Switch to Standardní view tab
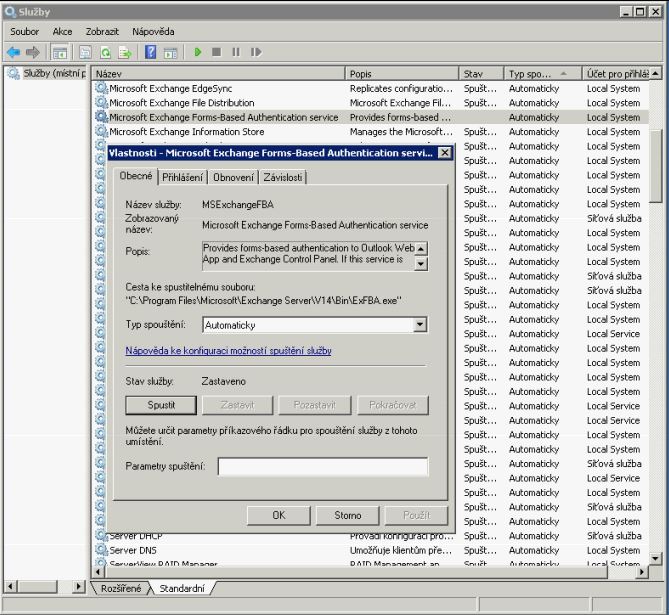The width and height of the screenshot is (669, 615). (182, 588)
